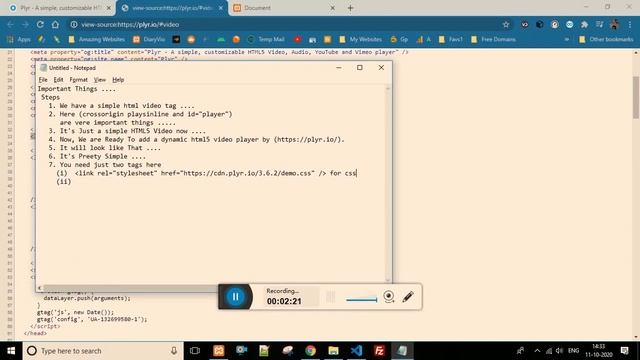Viewport: 640px width, 360px height.
Task: Open My Websites bookmark folder
Action: [360, 39]
